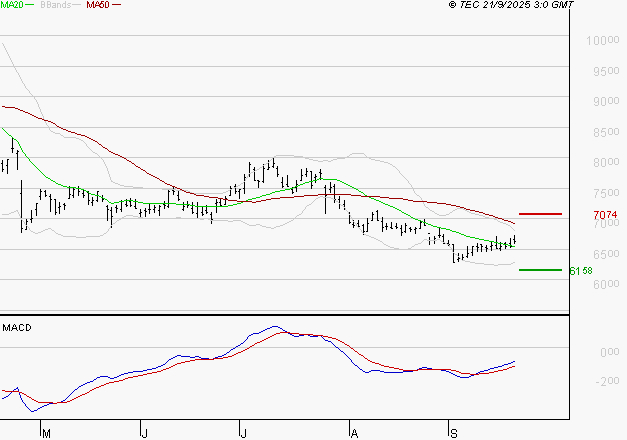Click the MA20 legend label
Image resolution: width=627 pixels, height=440 pixels.
click(12, 6)
